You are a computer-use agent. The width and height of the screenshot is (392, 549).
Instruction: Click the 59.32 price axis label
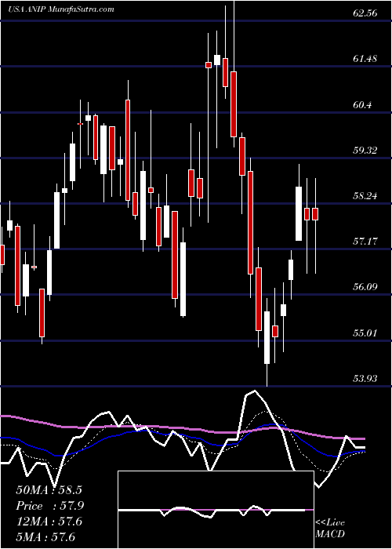365,151
